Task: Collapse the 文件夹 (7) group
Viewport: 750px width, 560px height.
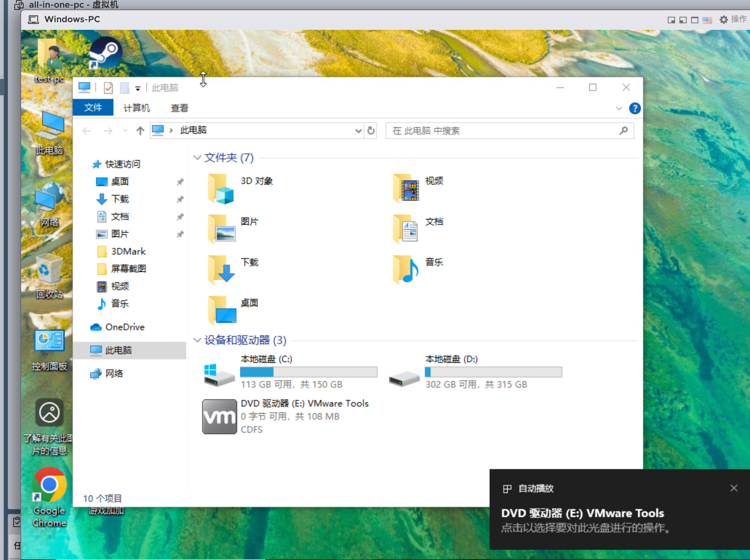Action: pyautogui.click(x=197, y=158)
